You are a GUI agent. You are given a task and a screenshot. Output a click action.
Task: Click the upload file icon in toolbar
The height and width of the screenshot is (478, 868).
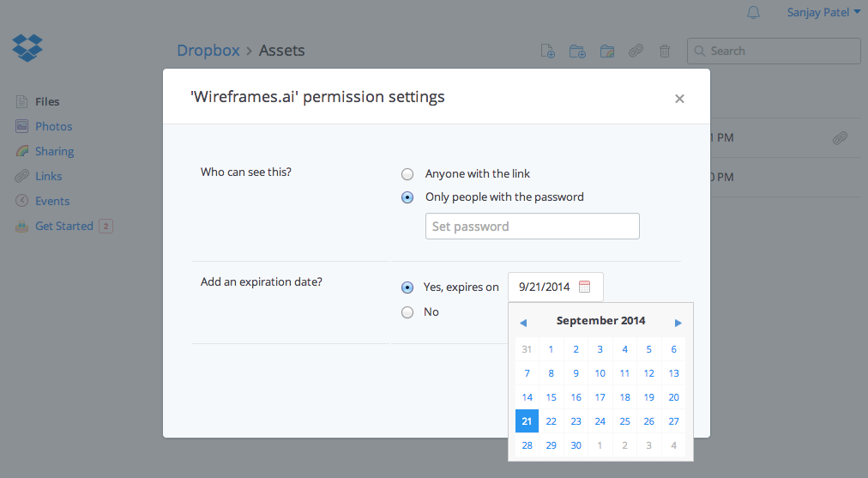click(x=548, y=51)
